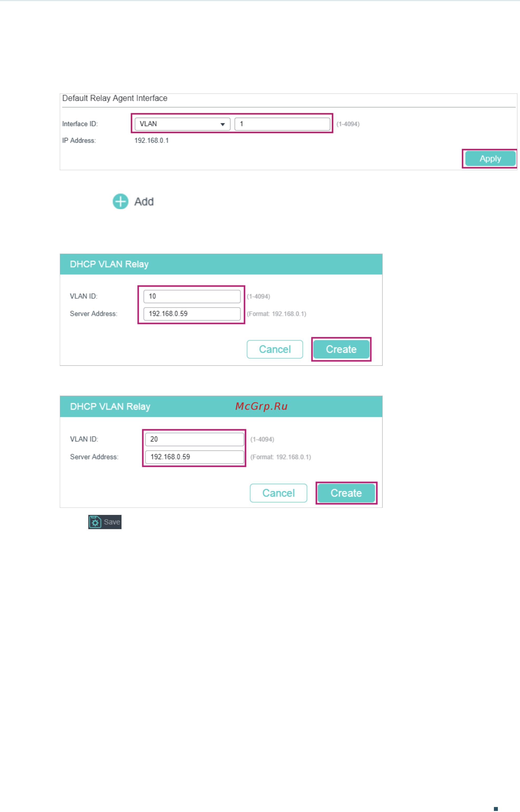The height and width of the screenshot is (812, 520).
Task: Click the Save configuration icon
Action: [x=95, y=522]
